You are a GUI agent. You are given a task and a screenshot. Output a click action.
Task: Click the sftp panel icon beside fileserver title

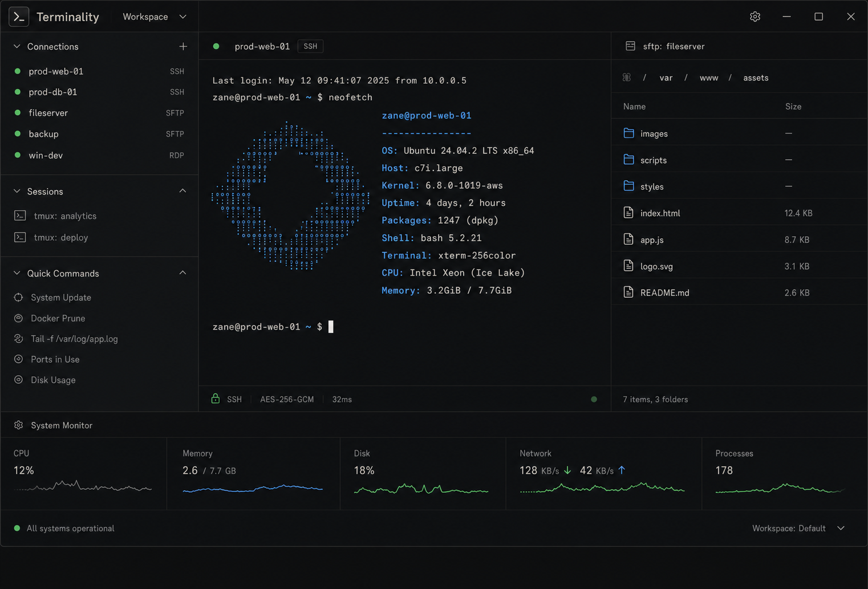630,46
